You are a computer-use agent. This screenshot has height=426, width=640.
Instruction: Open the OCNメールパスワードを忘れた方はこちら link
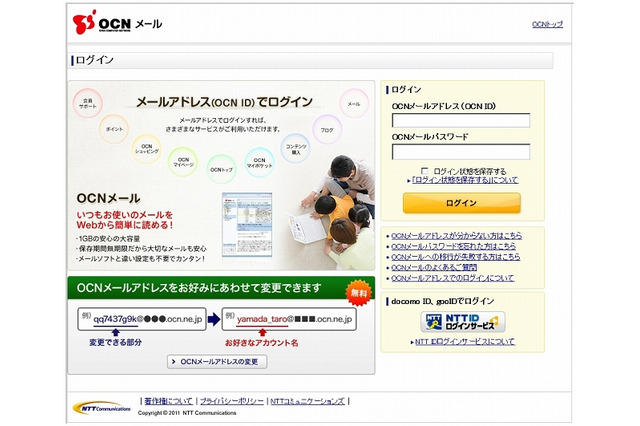[x=453, y=246]
